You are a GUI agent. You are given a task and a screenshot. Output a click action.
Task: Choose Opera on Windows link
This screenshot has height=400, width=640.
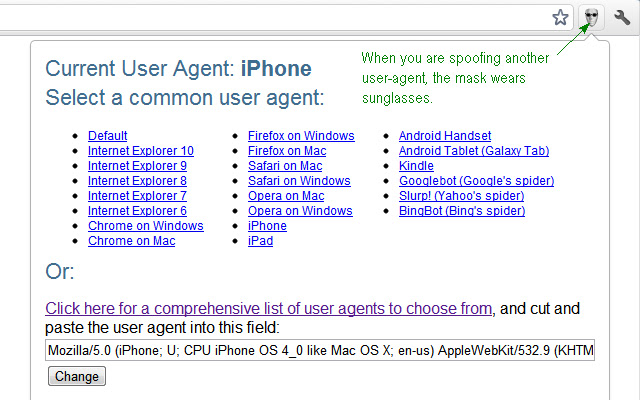coord(300,211)
